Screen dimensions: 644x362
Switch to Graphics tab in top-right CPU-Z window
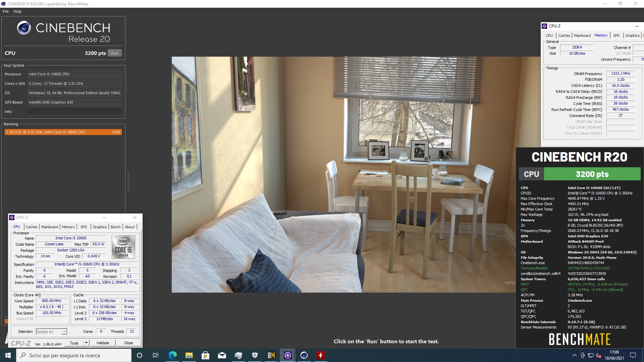click(x=632, y=36)
